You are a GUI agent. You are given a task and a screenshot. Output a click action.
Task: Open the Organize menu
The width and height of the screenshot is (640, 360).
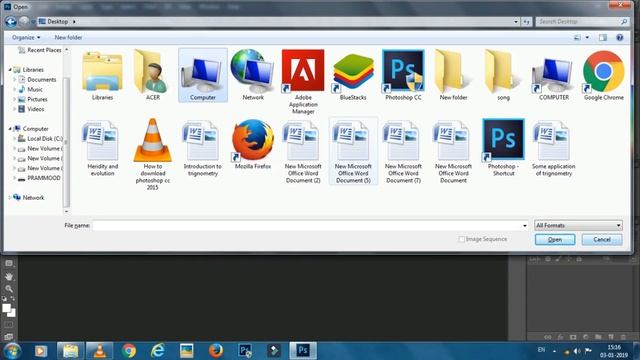[26, 38]
